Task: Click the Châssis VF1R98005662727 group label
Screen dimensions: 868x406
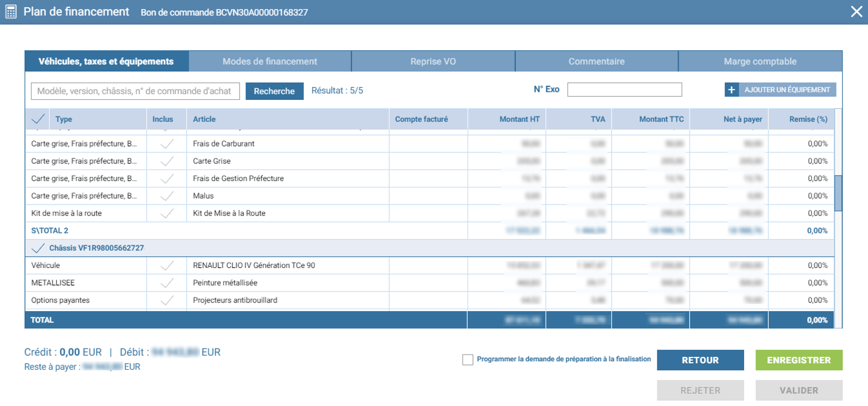Action: [x=96, y=248]
